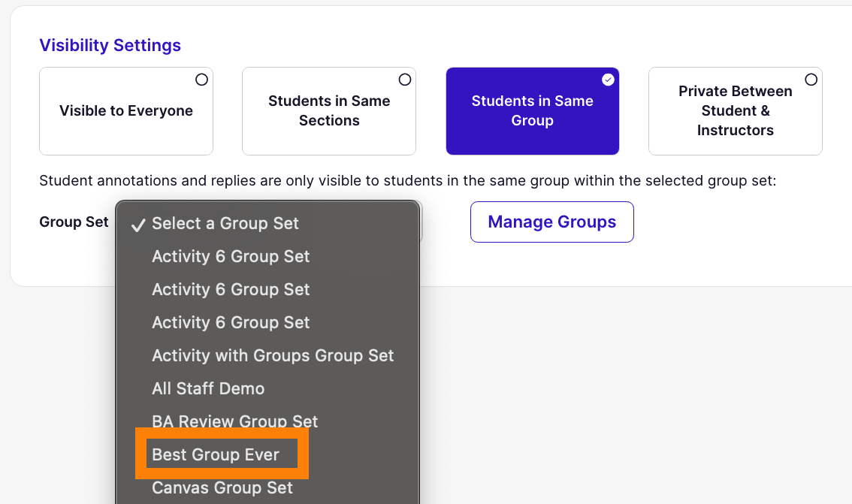
Task: Click the radio circle on Private Between Student & Instructors
Action: (811, 79)
